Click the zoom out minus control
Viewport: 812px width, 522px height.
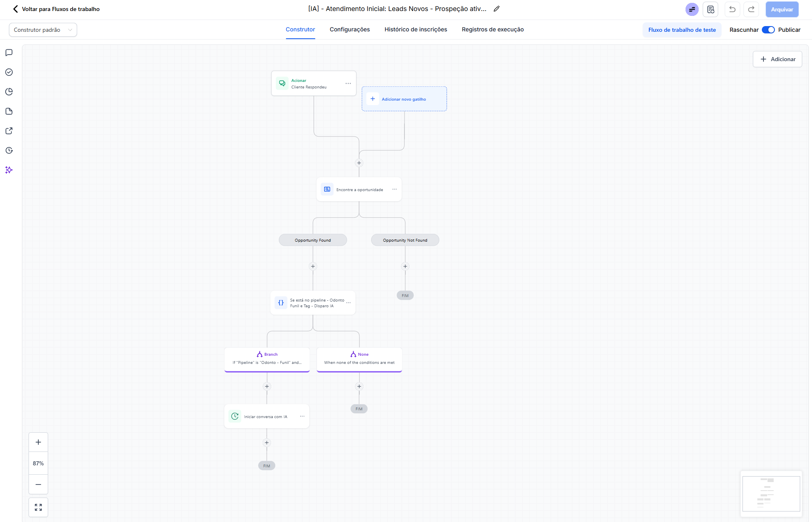click(x=38, y=485)
